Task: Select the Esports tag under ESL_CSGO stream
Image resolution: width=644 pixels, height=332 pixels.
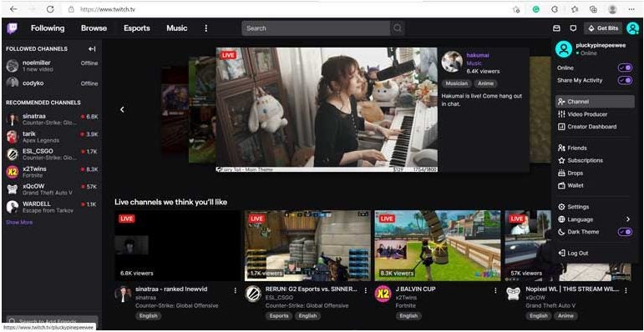Action: click(279, 316)
